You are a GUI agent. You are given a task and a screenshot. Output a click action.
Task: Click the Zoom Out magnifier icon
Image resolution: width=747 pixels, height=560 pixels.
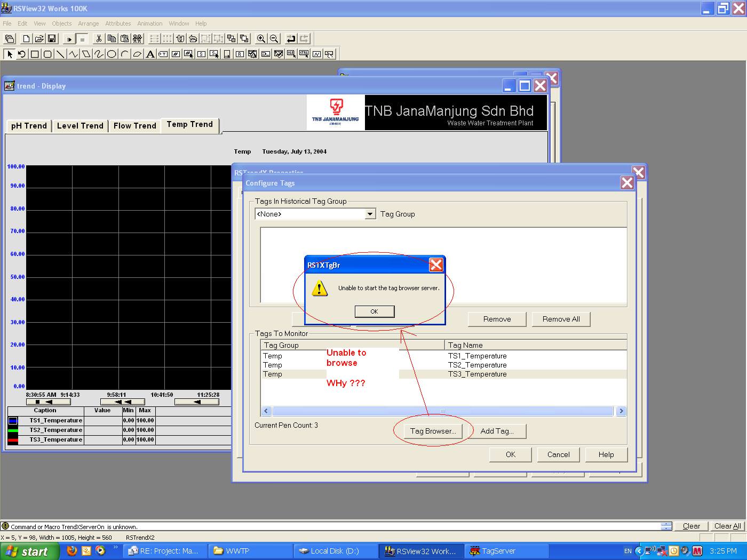pos(274,38)
